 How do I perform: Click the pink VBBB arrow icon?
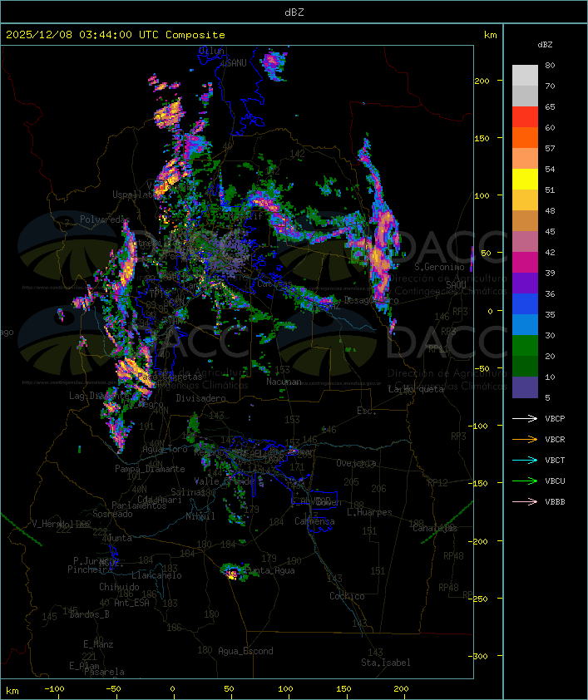click(525, 501)
